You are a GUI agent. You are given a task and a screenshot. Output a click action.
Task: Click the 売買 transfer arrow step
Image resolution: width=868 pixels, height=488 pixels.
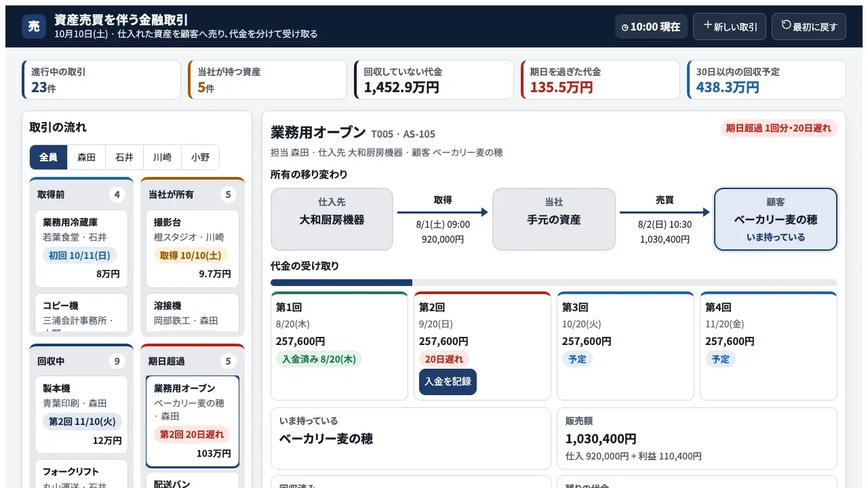[x=665, y=220]
